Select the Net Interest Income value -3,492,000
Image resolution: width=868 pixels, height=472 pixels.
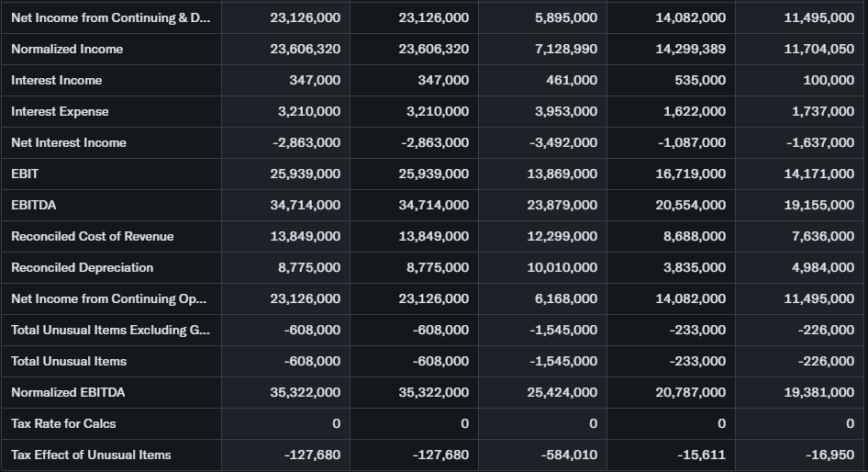click(x=563, y=143)
